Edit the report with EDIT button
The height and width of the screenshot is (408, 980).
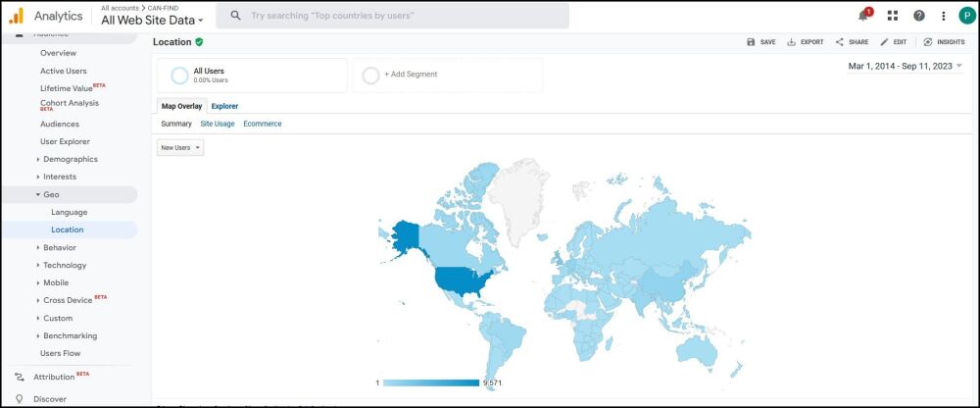pyautogui.click(x=893, y=42)
